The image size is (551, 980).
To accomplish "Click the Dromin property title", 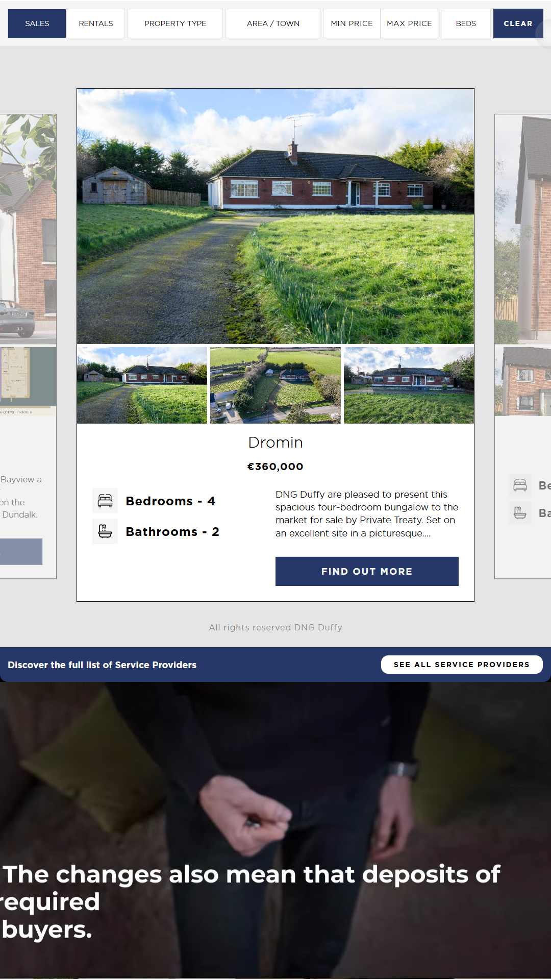I will point(275,443).
